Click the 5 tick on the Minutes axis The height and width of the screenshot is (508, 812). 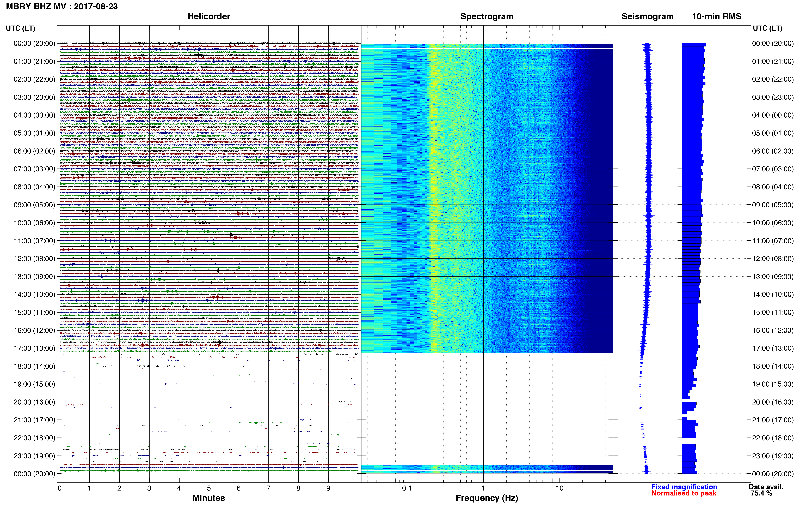(209, 488)
